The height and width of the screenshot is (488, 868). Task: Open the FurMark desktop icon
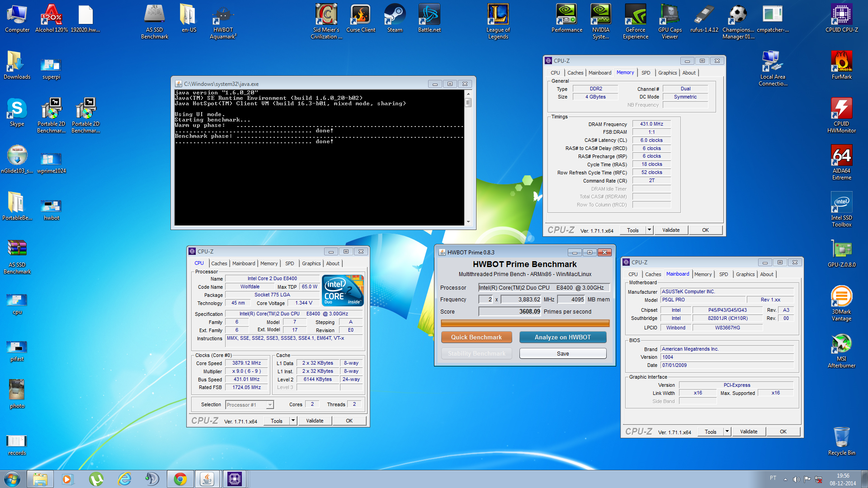(x=841, y=66)
